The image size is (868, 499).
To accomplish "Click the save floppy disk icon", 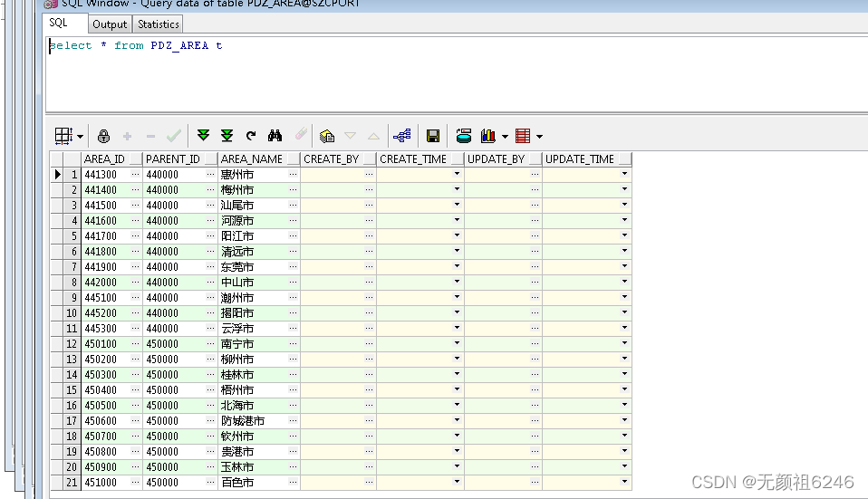I will 433,136.
